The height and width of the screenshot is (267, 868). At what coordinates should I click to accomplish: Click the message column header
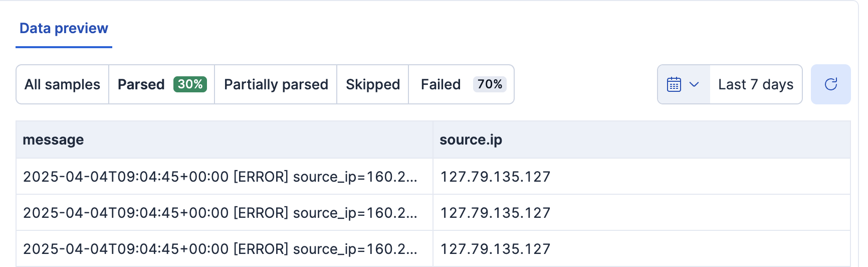click(x=54, y=140)
